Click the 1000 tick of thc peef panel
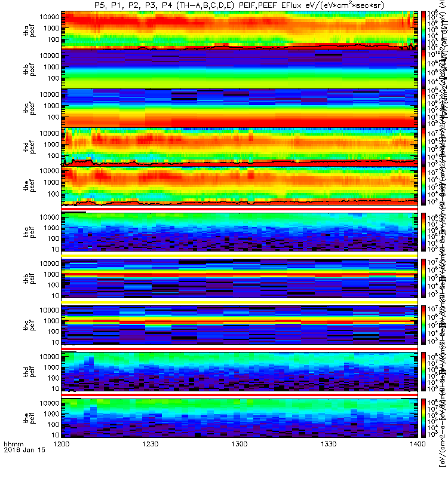This screenshot has height=478, width=448. coord(51,106)
